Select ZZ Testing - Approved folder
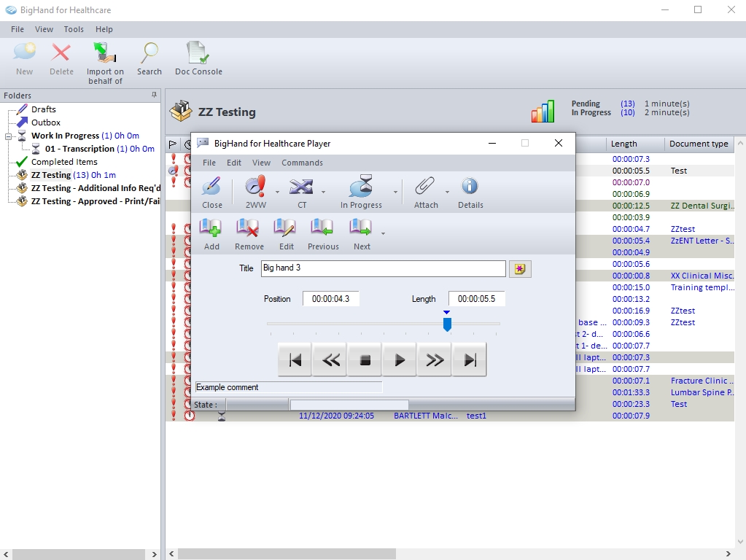The height and width of the screenshot is (560, 746). pyautogui.click(x=95, y=201)
